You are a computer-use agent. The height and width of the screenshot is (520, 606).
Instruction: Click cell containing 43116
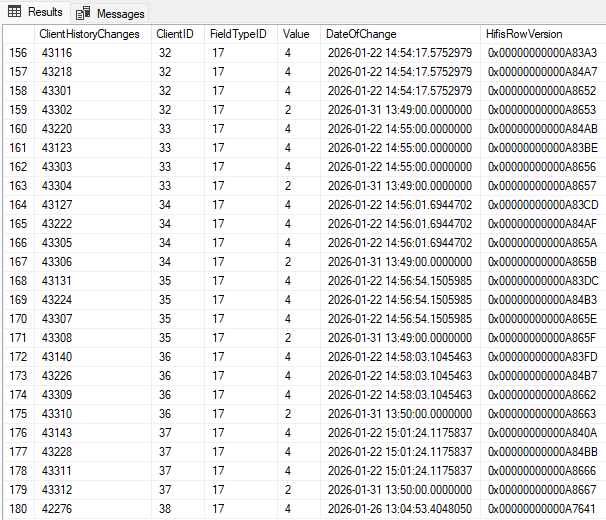pos(57,51)
